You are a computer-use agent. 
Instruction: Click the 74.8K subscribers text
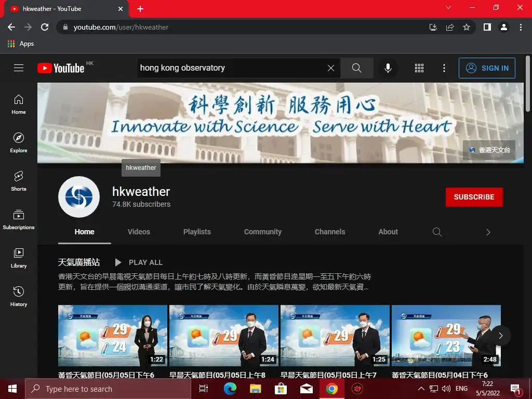(x=141, y=204)
